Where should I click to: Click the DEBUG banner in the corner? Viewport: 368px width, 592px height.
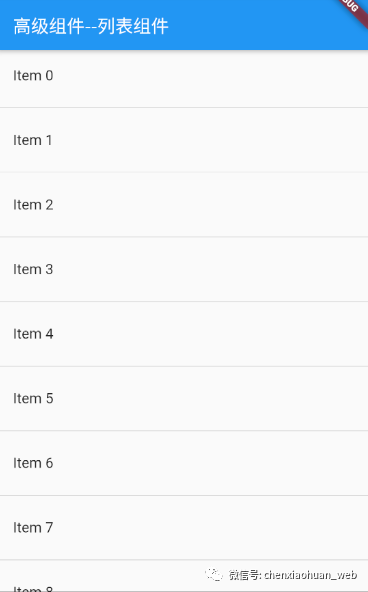point(351,9)
